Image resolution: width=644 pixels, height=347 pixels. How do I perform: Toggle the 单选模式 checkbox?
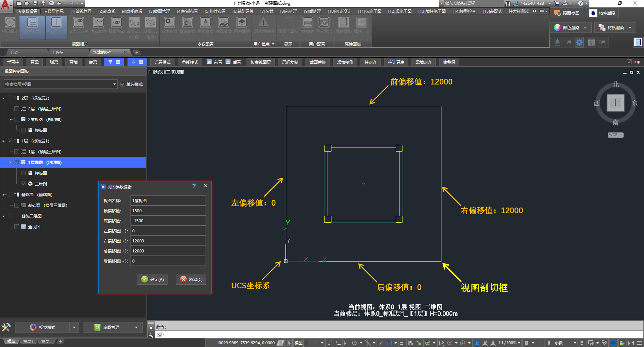click(x=123, y=84)
